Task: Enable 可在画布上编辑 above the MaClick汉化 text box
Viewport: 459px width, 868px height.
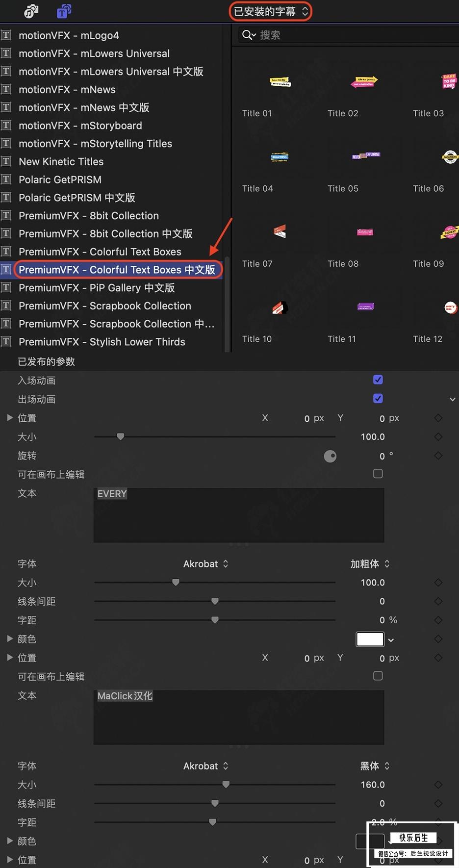Action: coord(378,676)
